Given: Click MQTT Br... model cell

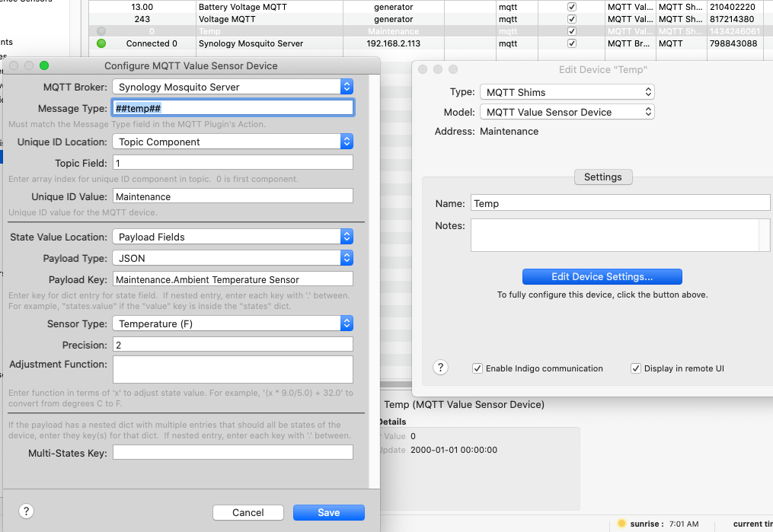Looking at the screenshot, I should point(628,43).
